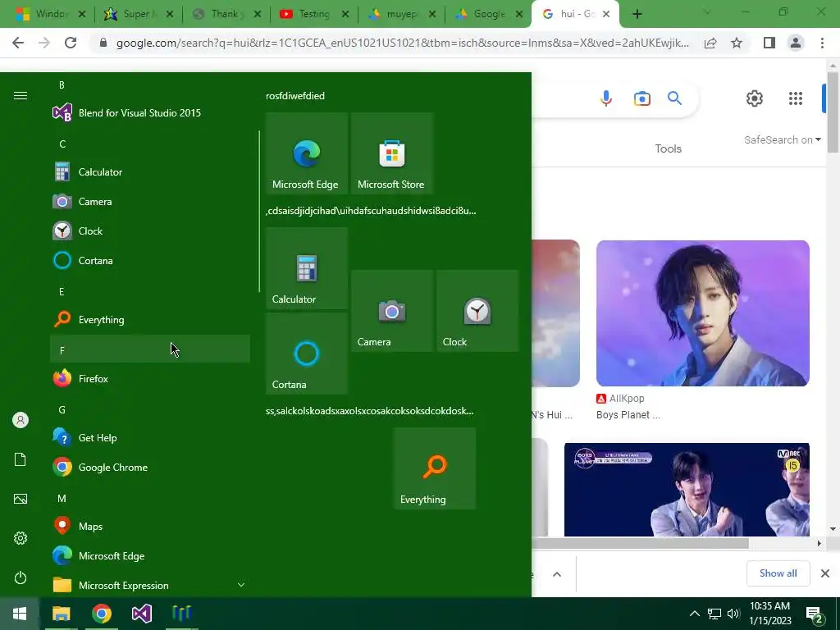
Task: Open the Google apps grid
Action: coord(796,98)
